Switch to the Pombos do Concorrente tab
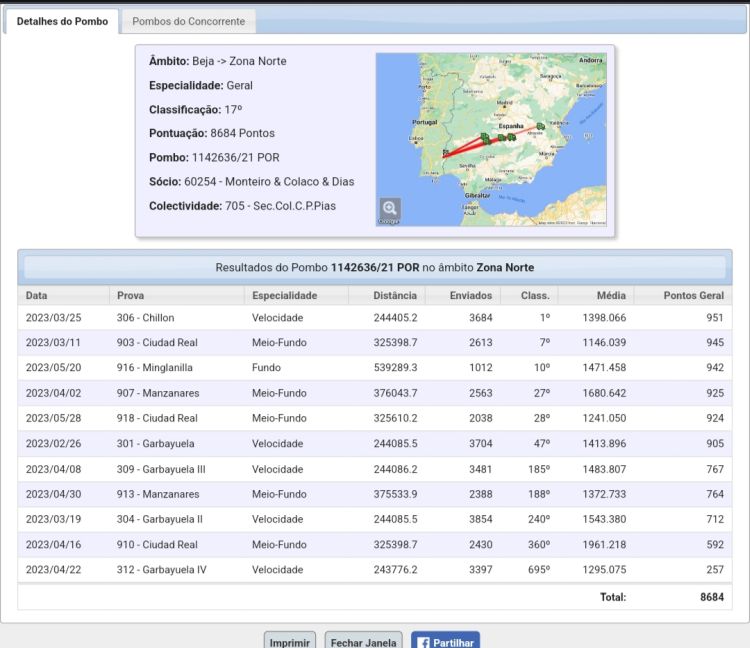The height and width of the screenshot is (648, 750). [x=188, y=21]
